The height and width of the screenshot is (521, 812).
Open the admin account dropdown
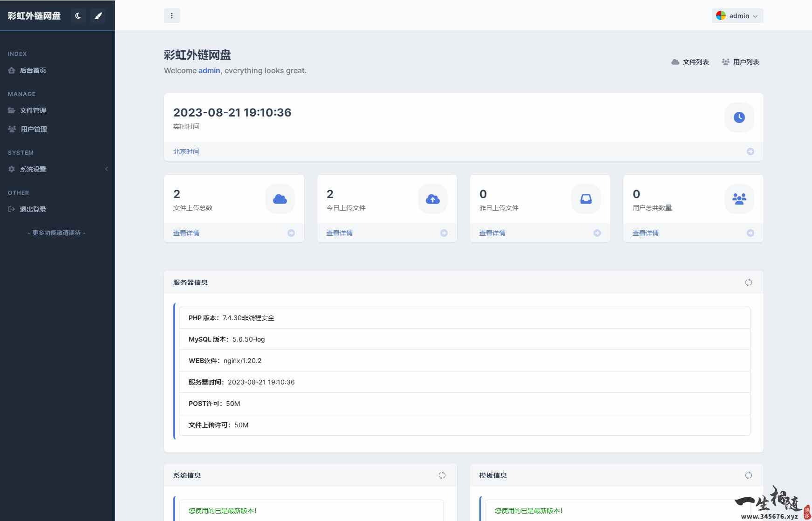point(737,15)
